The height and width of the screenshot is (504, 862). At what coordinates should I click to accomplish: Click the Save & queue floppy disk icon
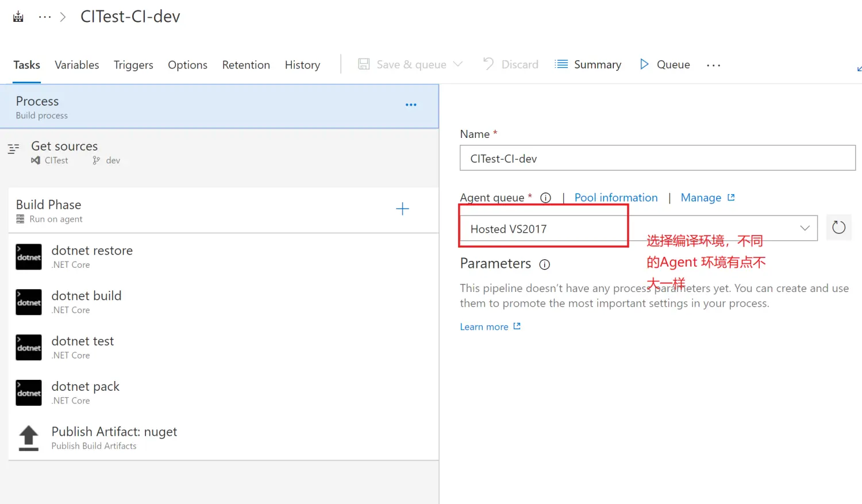364,64
